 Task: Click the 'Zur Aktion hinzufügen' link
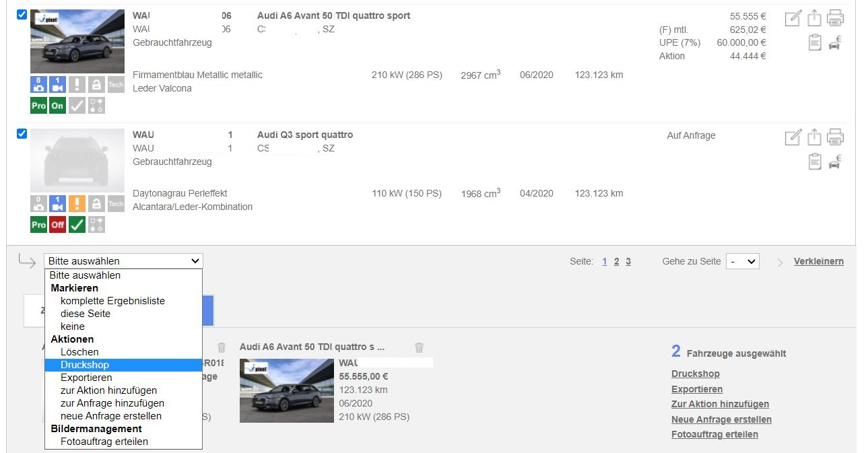(x=720, y=405)
